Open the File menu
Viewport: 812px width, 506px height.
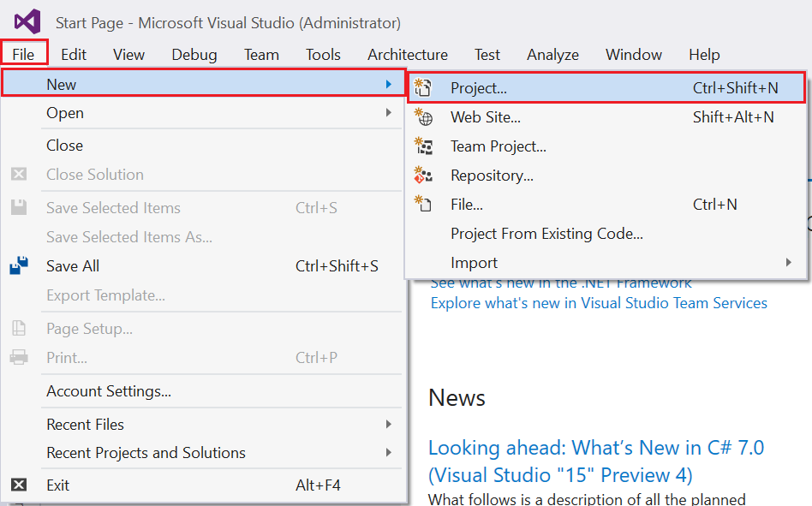pos(24,53)
